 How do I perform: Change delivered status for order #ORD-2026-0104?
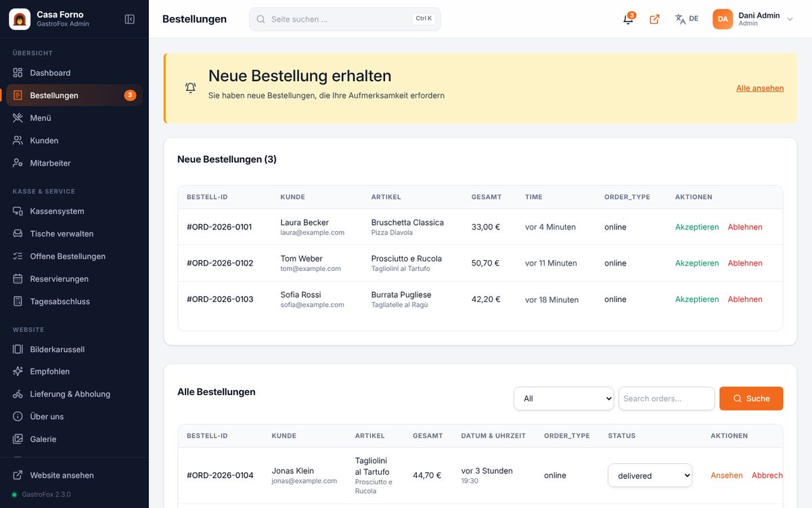(650, 475)
